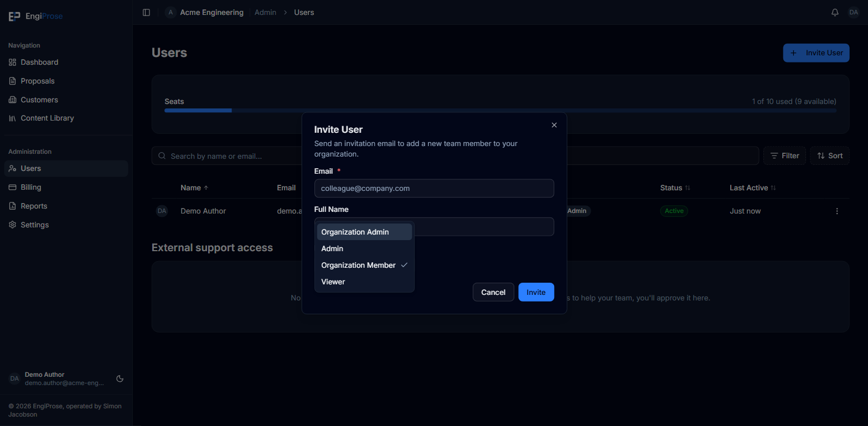The image size is (868, 426).
Task: Go to Customers page
Action: click(66, 100)
